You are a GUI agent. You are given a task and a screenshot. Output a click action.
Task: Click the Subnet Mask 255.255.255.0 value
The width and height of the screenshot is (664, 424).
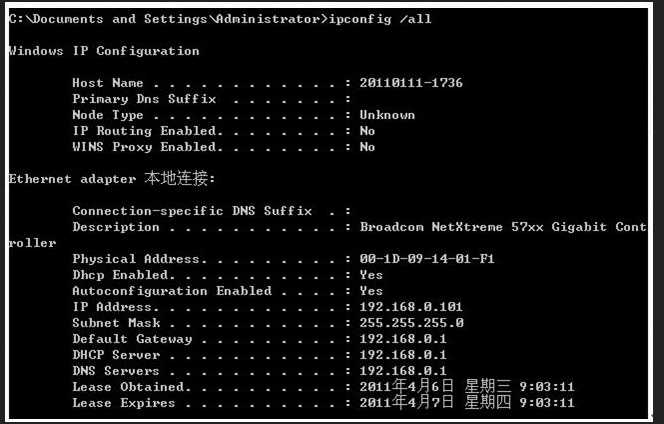coord(412,323)
